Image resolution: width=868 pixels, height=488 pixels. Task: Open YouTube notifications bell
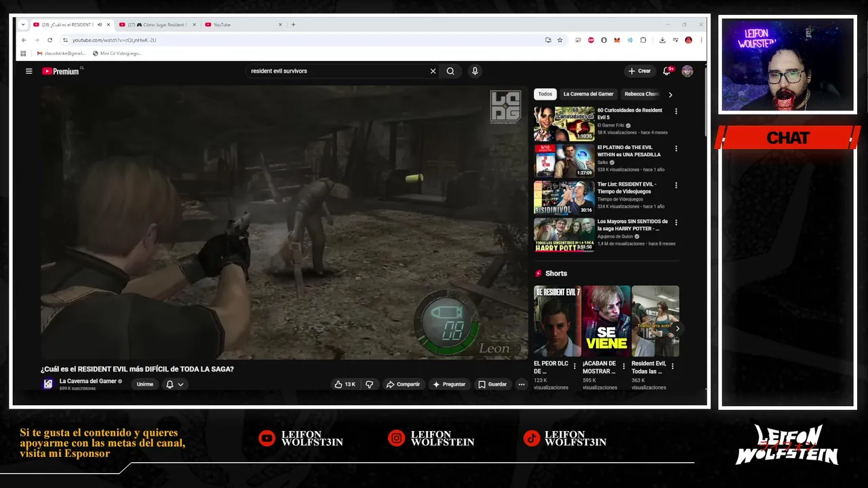[x=667, y=70]
